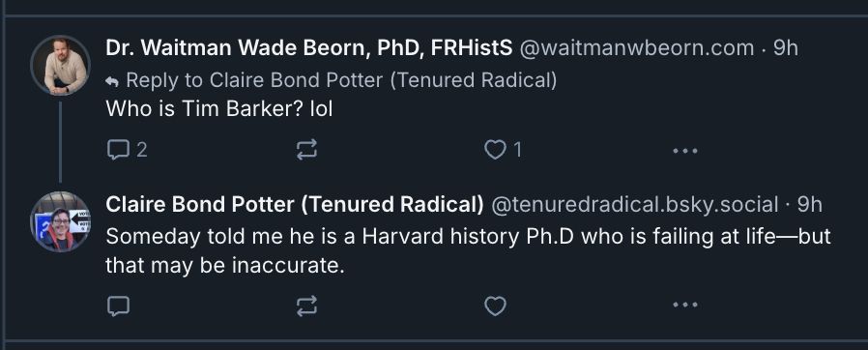Click the speech-bubble reply icon on Beorn's post
This screenshot has height=350, width=868.
117,150
